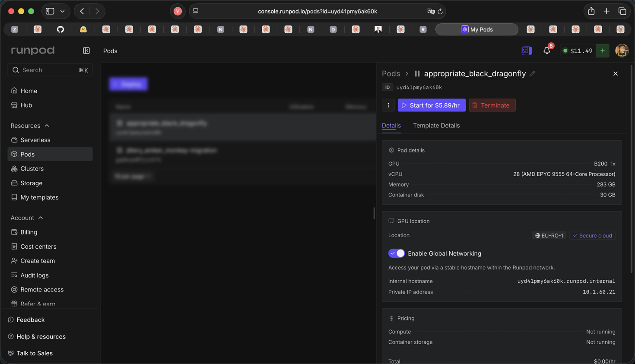
Task: Click the $11.49 balance
Action: click(578, 51)
